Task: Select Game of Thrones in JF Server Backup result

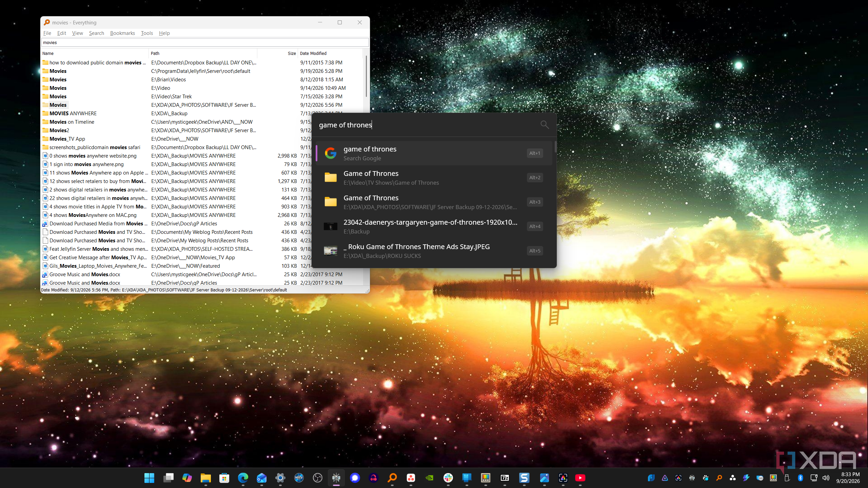Action: 434,202
